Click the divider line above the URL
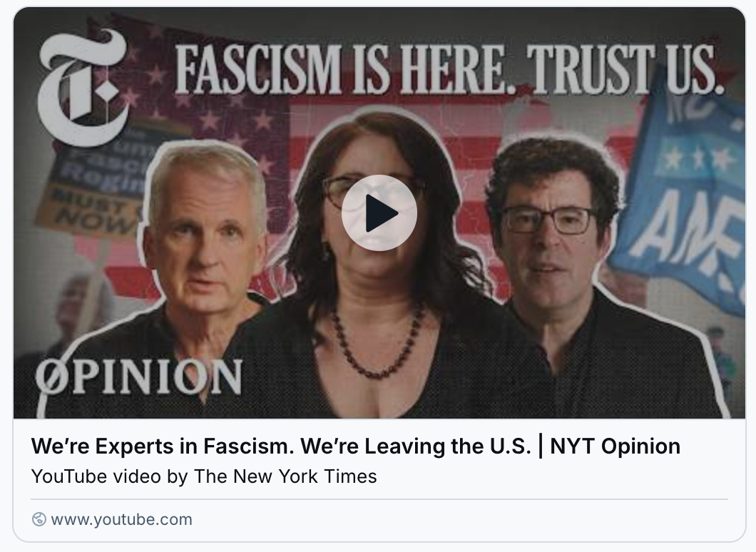Image resolution: width=756 pixels, height=552 pixels. pos(379,499)
